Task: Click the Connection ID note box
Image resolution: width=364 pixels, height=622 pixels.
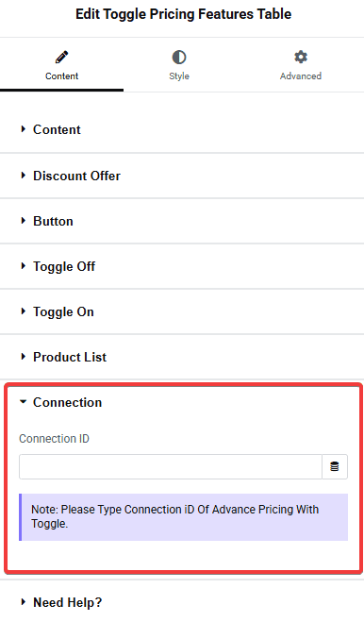Action: pos(184,517)
